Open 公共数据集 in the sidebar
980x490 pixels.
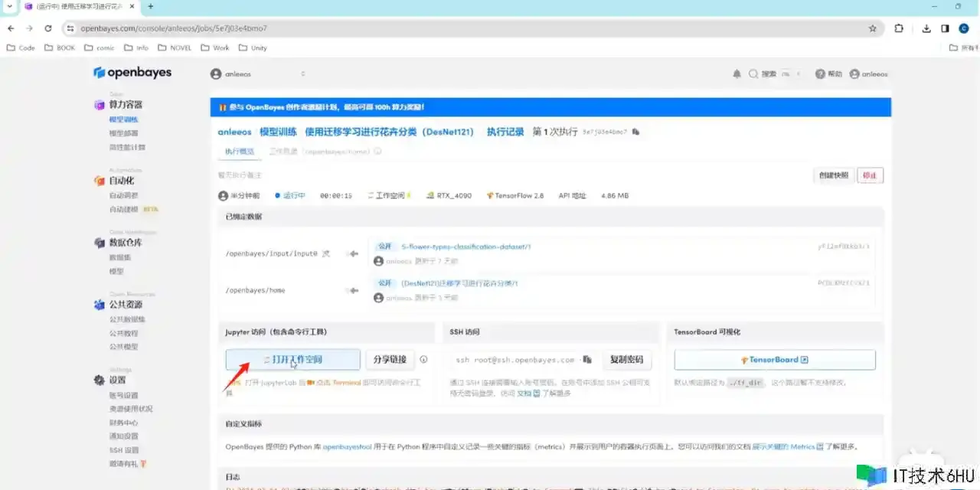[x=127, y=319]
